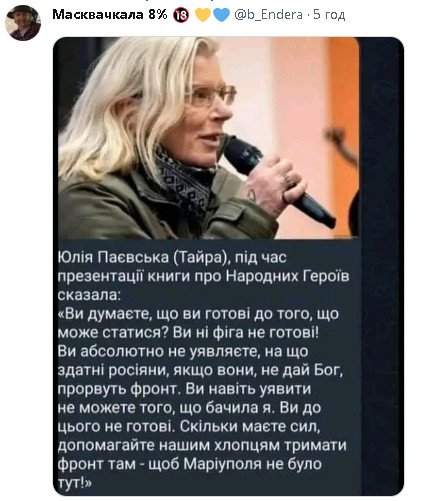
Task: Click the 'здатні росіяни, якщо вони' line
Action: tap(200, 370)
